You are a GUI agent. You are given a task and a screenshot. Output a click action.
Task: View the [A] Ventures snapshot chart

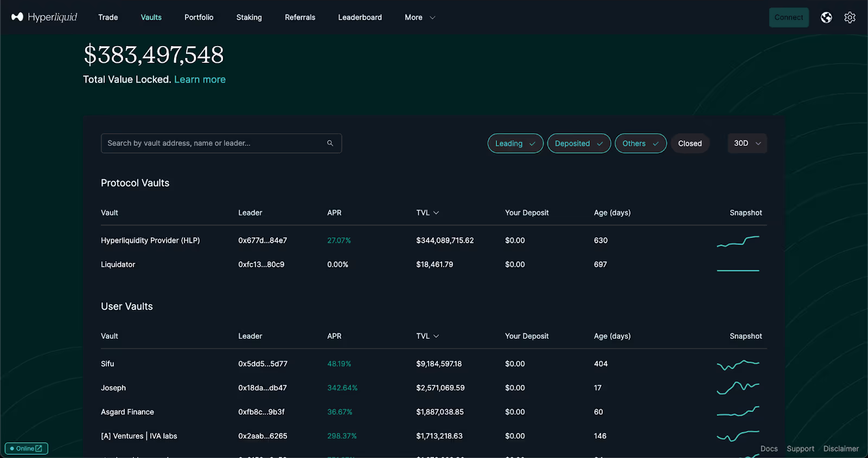click(738, 436)
